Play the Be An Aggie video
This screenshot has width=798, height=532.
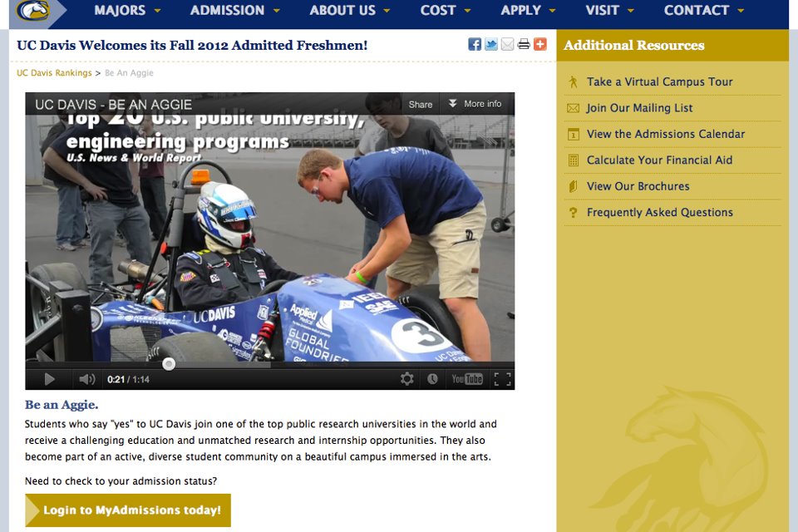(x=49, y=379)
